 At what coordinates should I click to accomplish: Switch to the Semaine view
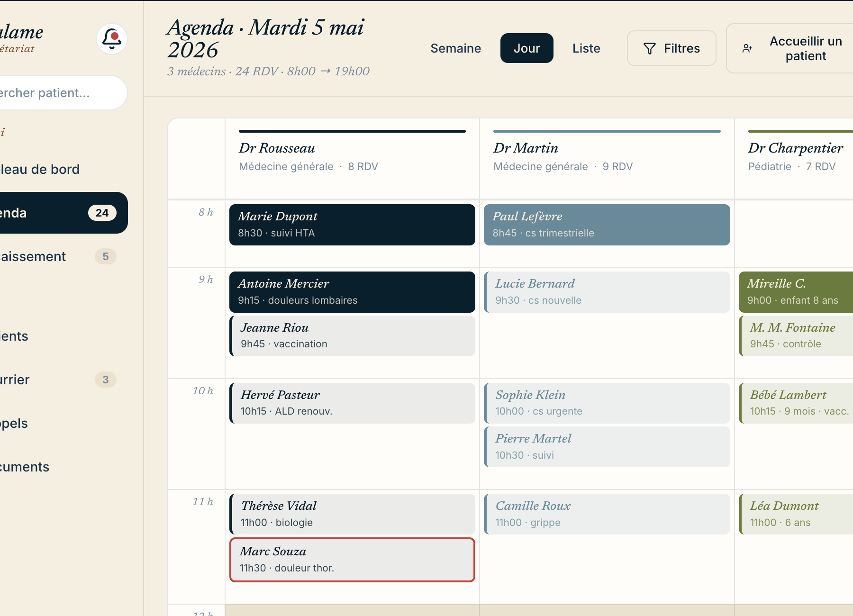455,48
